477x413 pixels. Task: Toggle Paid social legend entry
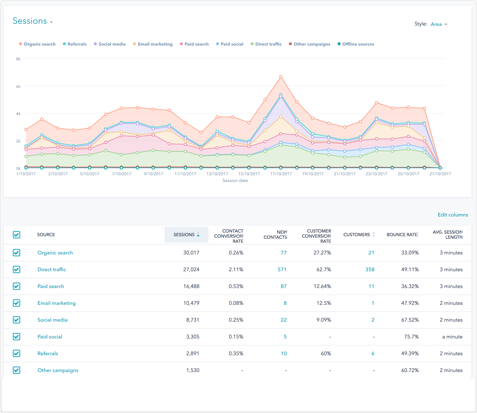[230, 44]
